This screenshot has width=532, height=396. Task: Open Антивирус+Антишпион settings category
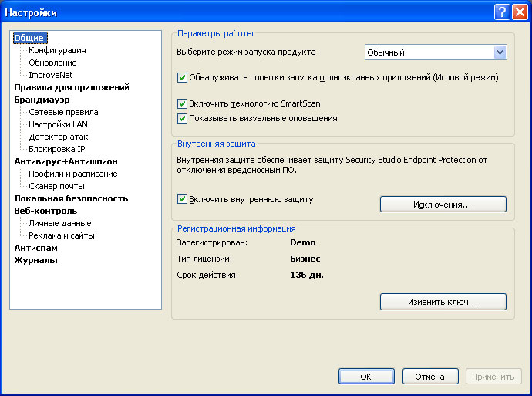(65, 161)
